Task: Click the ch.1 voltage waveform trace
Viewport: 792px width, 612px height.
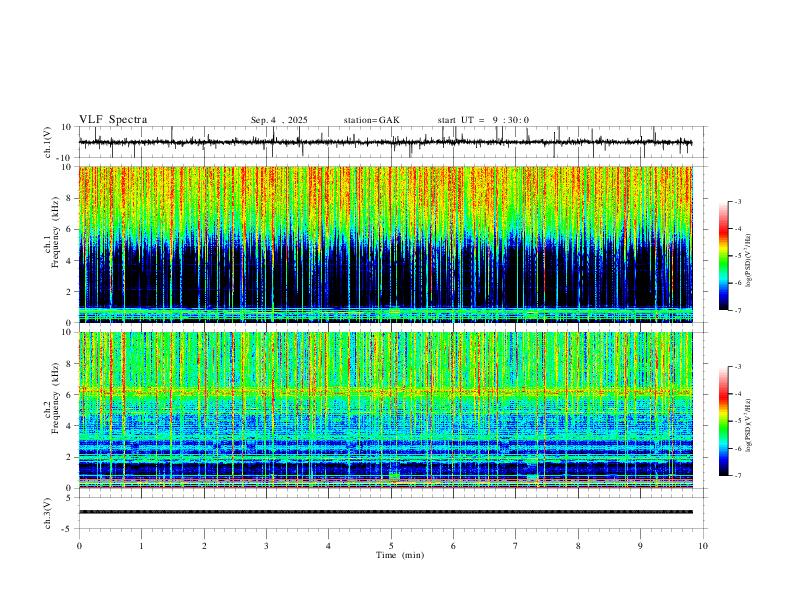Action: pyautogui.click(x=385, y=142)
